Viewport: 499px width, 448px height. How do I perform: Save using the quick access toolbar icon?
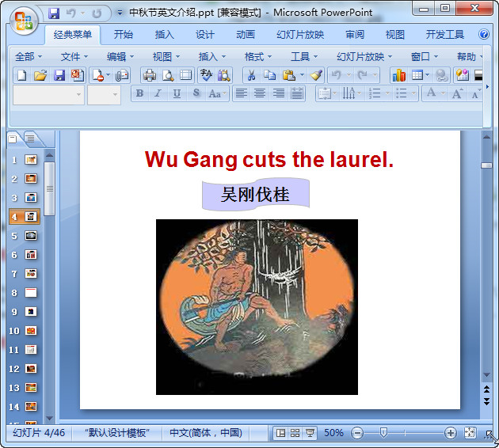click(x=54, y=13)
